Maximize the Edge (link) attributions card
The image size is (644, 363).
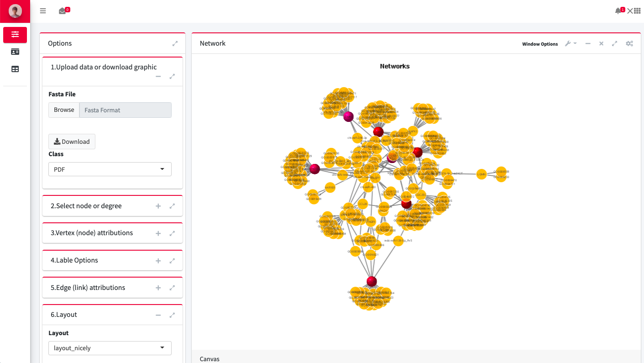[172, 288]
